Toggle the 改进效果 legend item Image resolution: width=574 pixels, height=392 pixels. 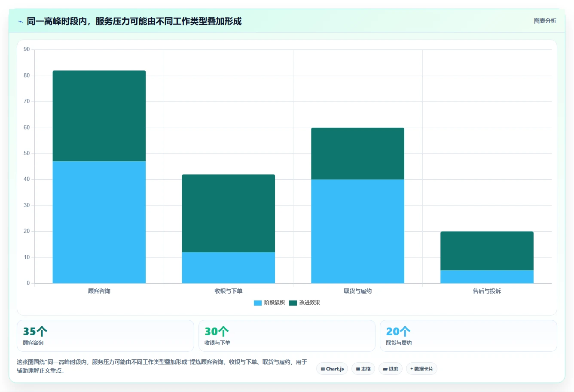tap(305, 303)
